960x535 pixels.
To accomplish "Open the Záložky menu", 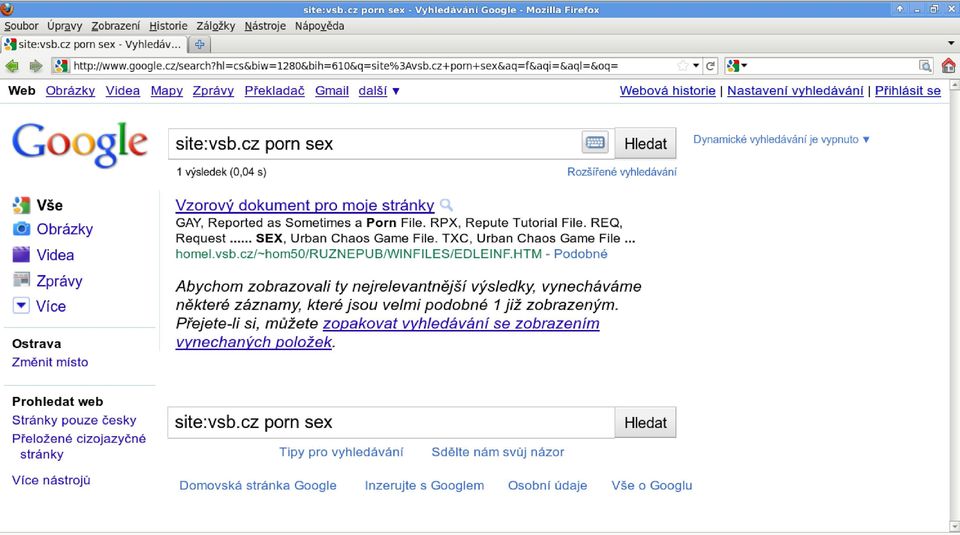I will (x=216, y=26).
